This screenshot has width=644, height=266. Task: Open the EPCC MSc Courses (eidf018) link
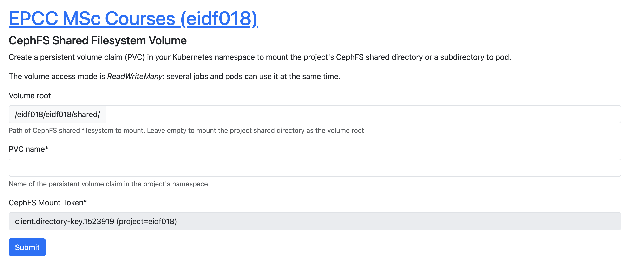[x=133, y=19]
